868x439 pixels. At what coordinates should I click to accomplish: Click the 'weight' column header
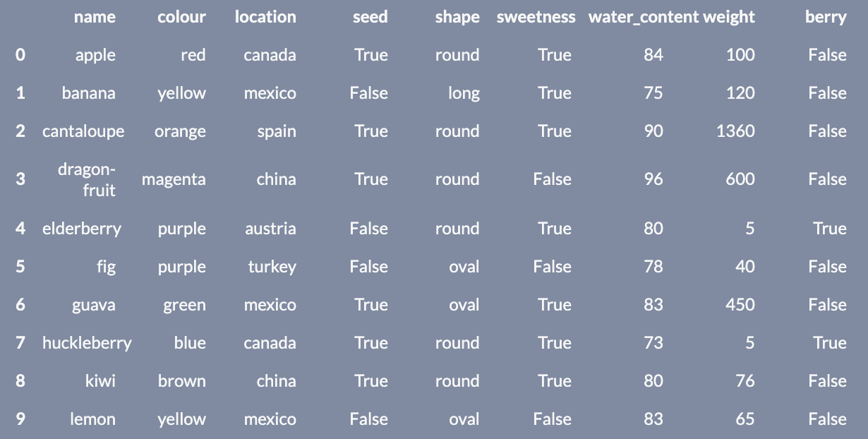point(729,17)
